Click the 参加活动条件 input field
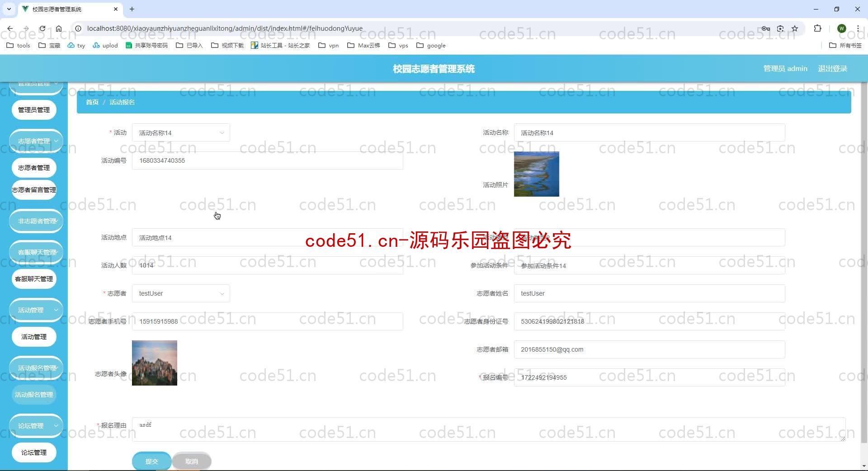The height and width of the screenshot is (471, 868). click(649, 266)
